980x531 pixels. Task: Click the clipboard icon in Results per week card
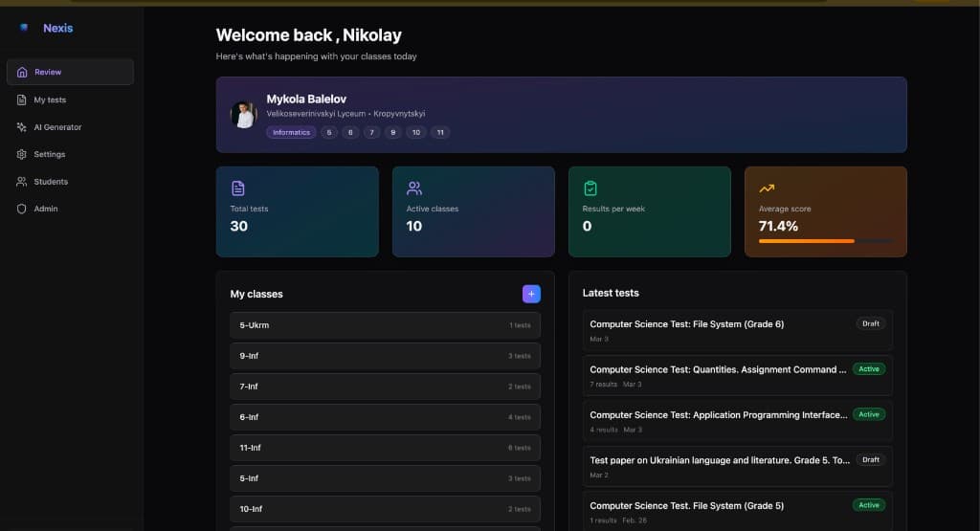590,188
